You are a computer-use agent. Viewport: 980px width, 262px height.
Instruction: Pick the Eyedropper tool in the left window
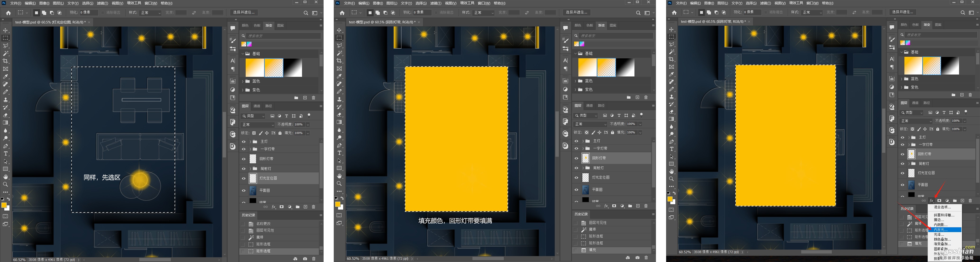click(x=6, y=77)
